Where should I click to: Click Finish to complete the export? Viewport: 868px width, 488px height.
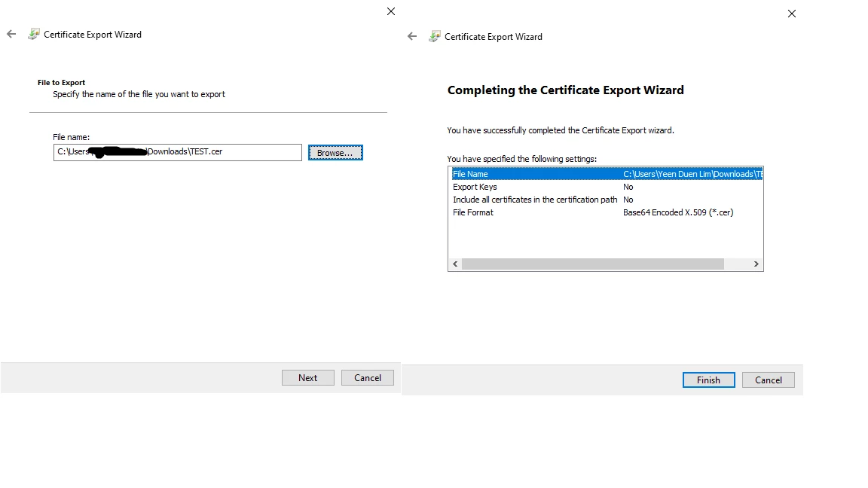[708, 380]
